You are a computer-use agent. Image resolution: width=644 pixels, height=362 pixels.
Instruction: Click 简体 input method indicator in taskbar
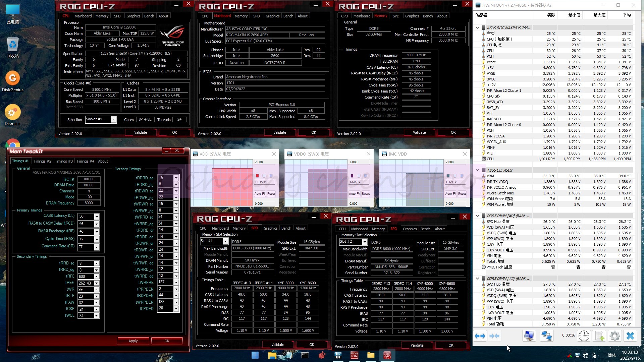612,355
